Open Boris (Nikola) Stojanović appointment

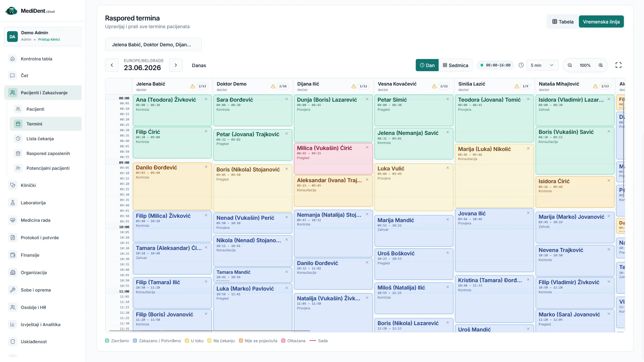[x=253, y=188]
